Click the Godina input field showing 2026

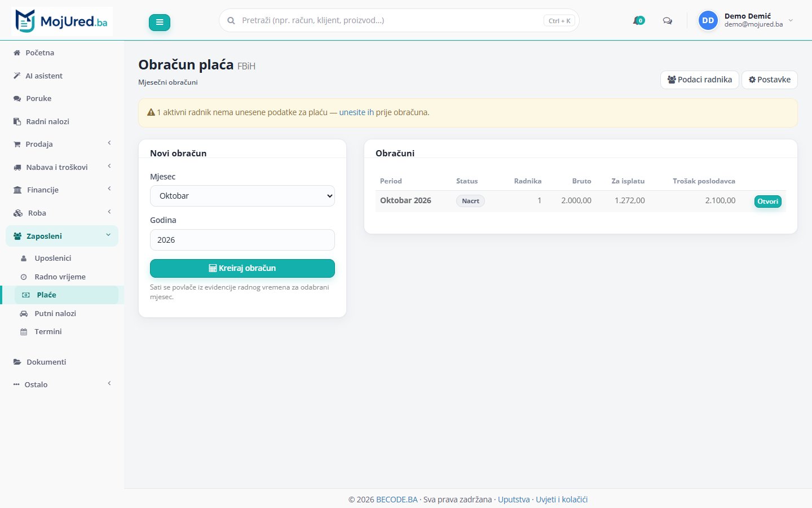tap(242, 240)
